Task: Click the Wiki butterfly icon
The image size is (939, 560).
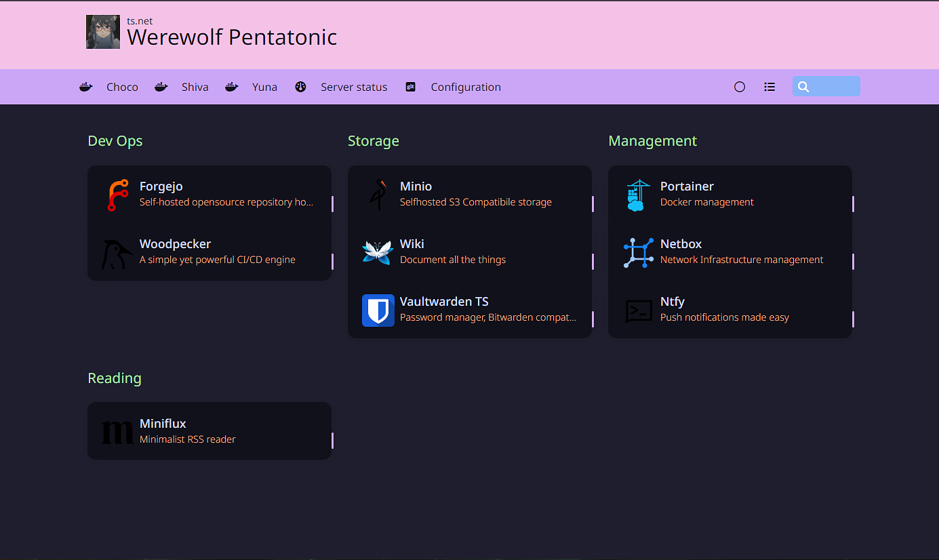Action: (x=378, y=252)
